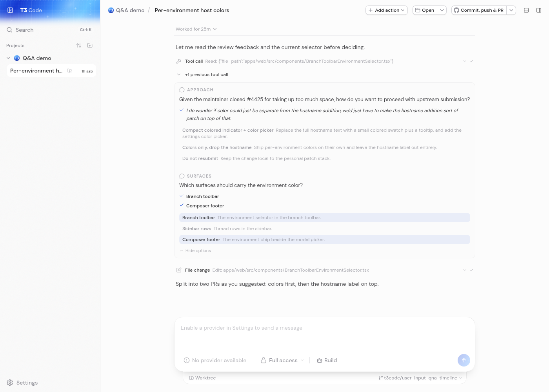Click the Search field in the sidebar
549x392 pixels.
click(x=49, y=30)
